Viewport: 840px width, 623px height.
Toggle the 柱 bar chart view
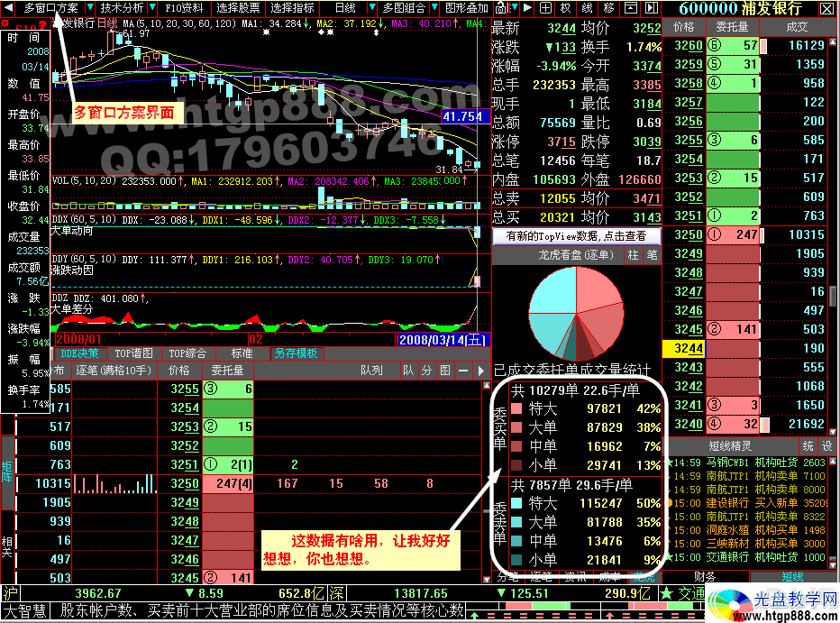[633, 256]
